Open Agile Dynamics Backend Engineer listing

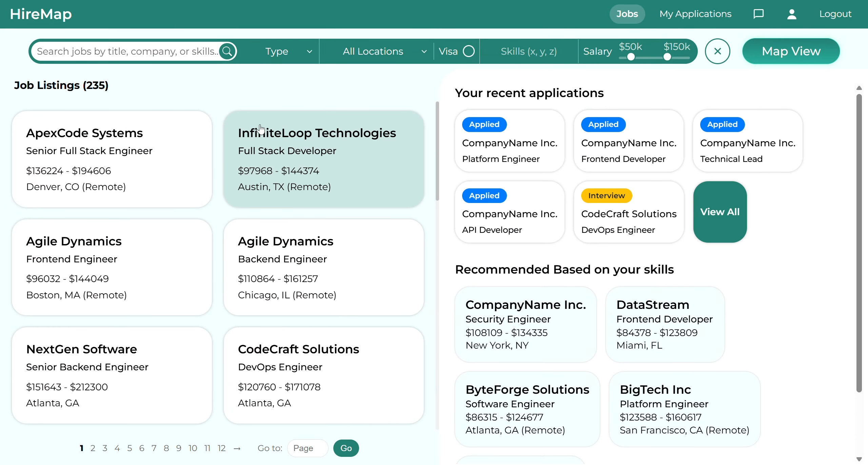324,267
